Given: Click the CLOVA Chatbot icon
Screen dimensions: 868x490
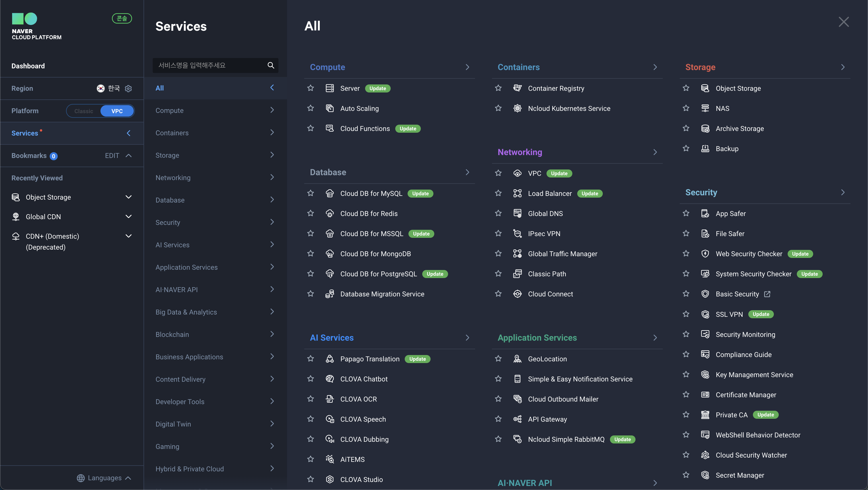Looking at the screenshot, I should (330, 379).
